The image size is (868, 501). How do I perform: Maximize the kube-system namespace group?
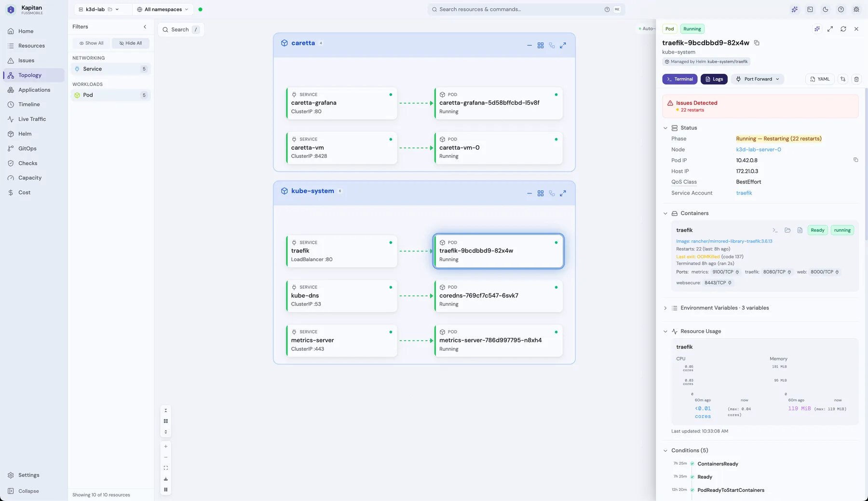(563, 193)
